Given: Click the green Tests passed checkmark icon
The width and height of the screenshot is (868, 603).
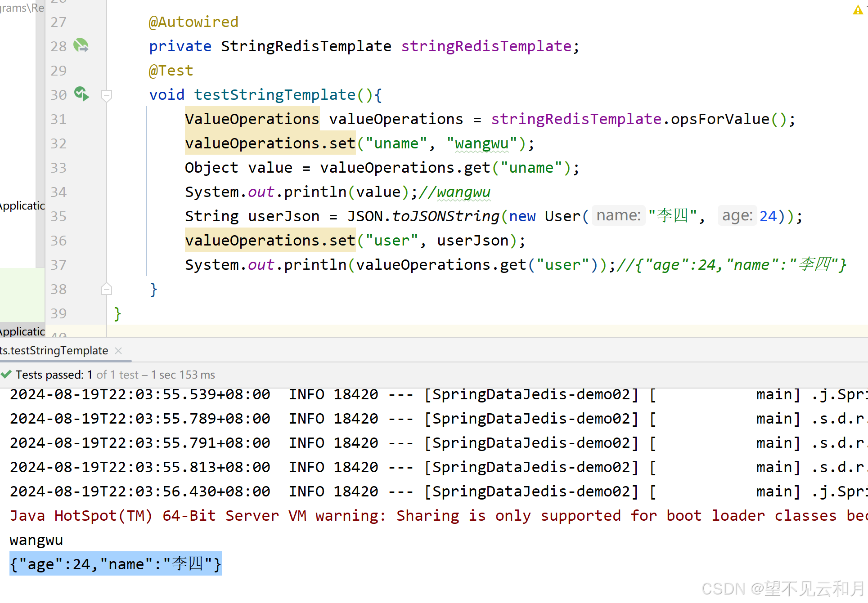Looking at the screenshot, I should coord(6,374).
